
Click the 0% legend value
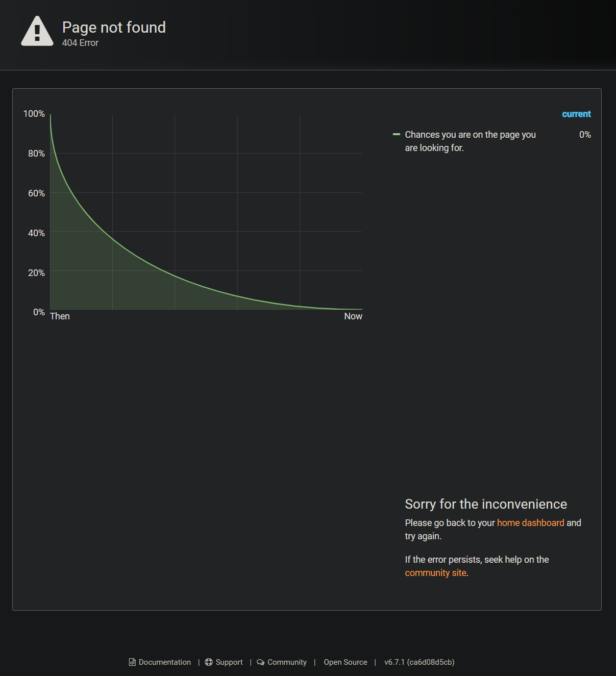[584, 134]
